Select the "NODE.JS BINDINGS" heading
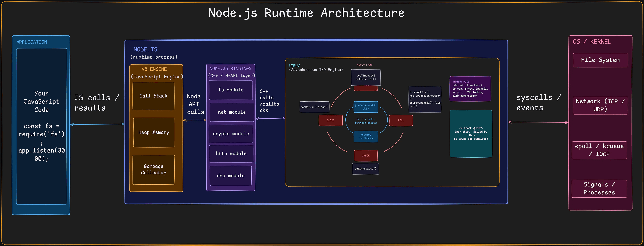Screen dimensions: 644x246 [230, 69]
